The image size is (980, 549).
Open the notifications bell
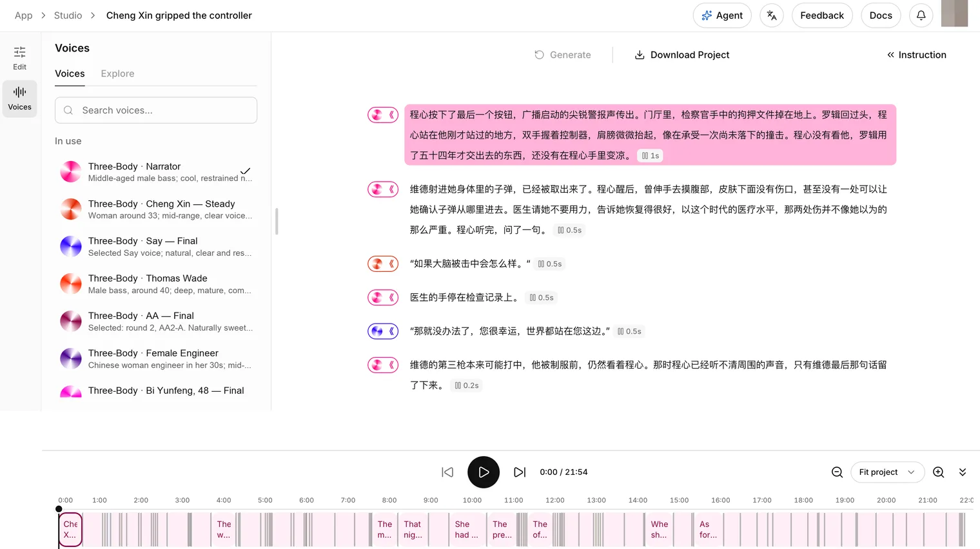(x=921, y=15)
